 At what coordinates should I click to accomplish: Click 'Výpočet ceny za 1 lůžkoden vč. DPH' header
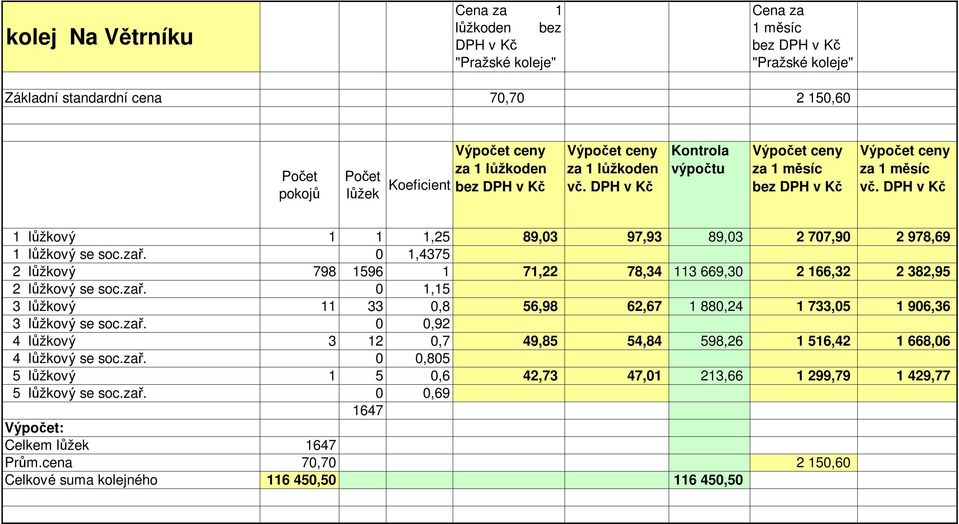[616, 185]
